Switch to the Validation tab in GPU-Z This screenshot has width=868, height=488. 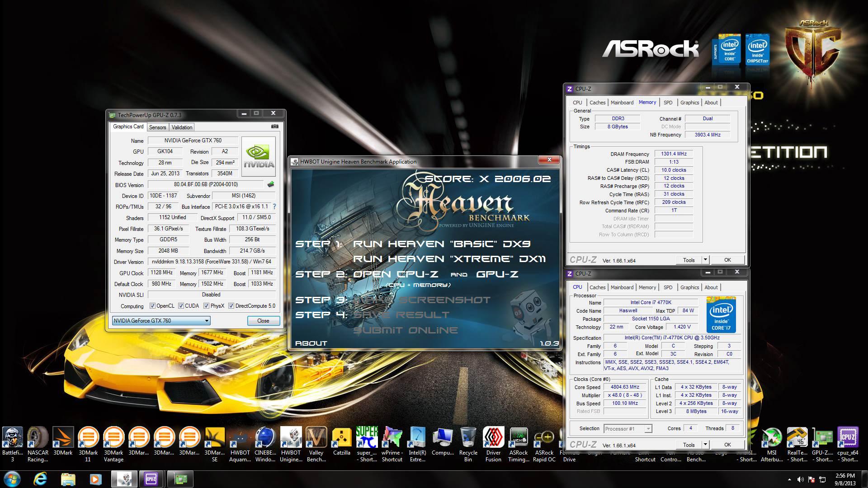pos(182,127)
